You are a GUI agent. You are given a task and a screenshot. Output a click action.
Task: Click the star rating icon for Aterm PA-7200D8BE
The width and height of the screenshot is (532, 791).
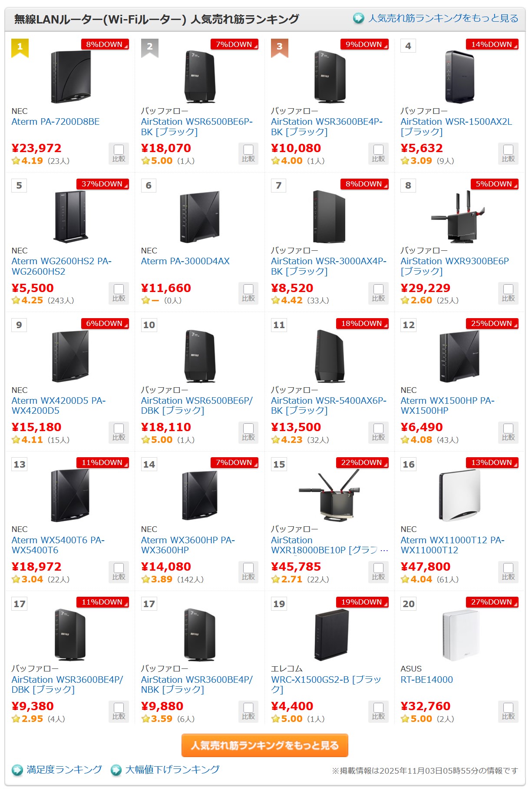point(16,161)
